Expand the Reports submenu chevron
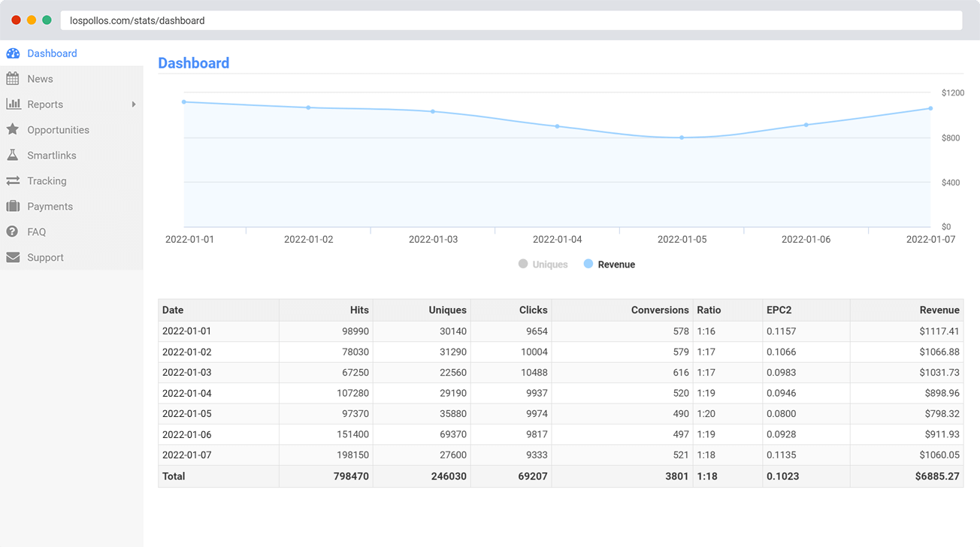This screenshot has height=547, width=980. pyautogui.click(x=134, y=104)
